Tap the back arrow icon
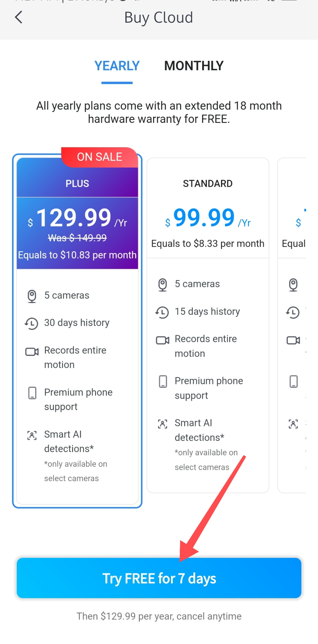 click(x=19, y=17)
